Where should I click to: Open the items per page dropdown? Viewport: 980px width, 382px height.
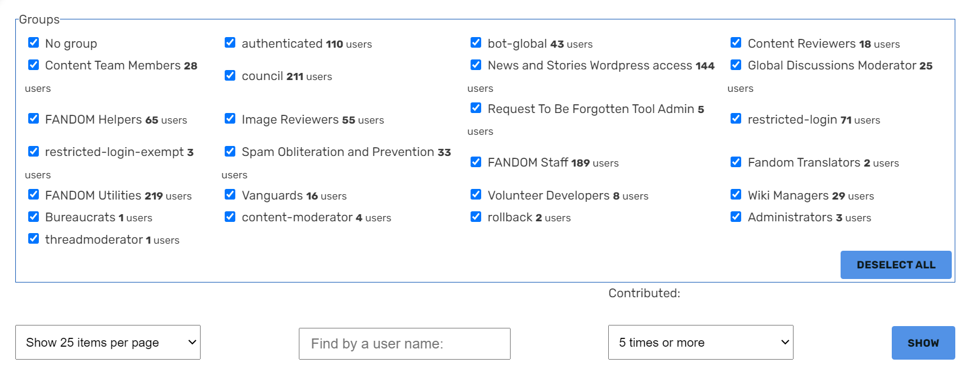point(108,343)
